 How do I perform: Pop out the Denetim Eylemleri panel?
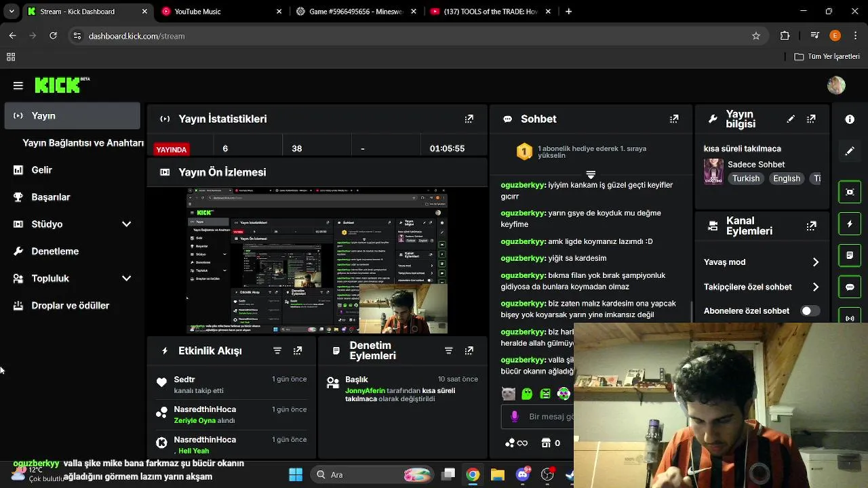click(x=469, y=350)
